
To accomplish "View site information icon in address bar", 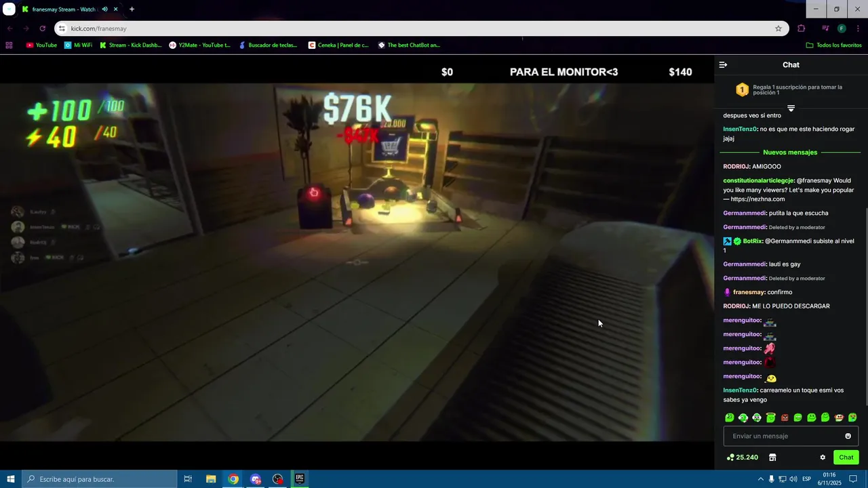I will coord(62,28).
